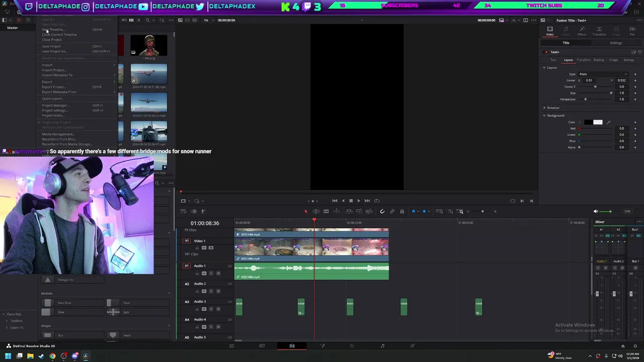Click the color eyedropper icon in Background
The width and height of the screenshot is (644, 362).
[x=608, y=122]
